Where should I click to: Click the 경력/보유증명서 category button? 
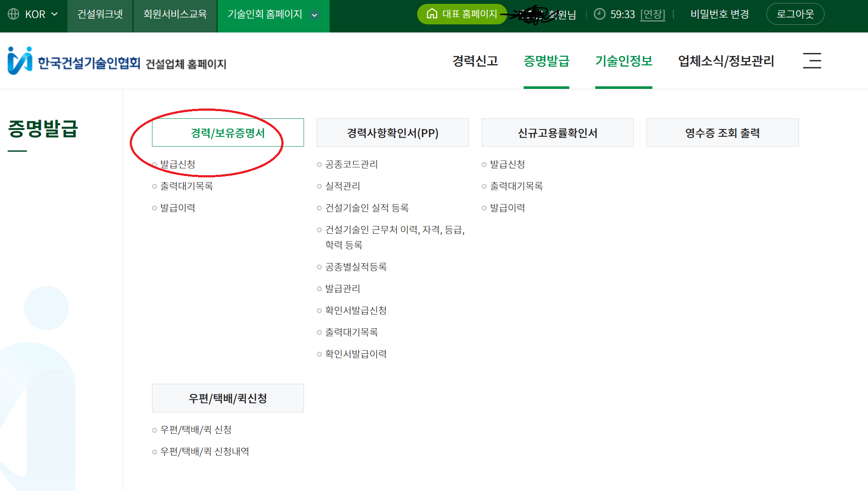point(228,133)
